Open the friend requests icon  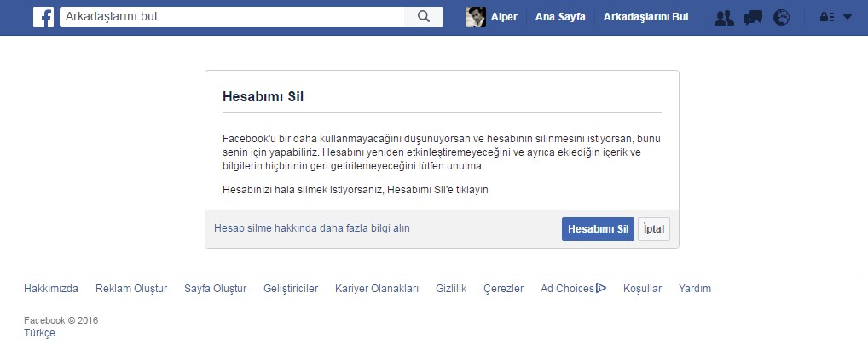[724, 17]
